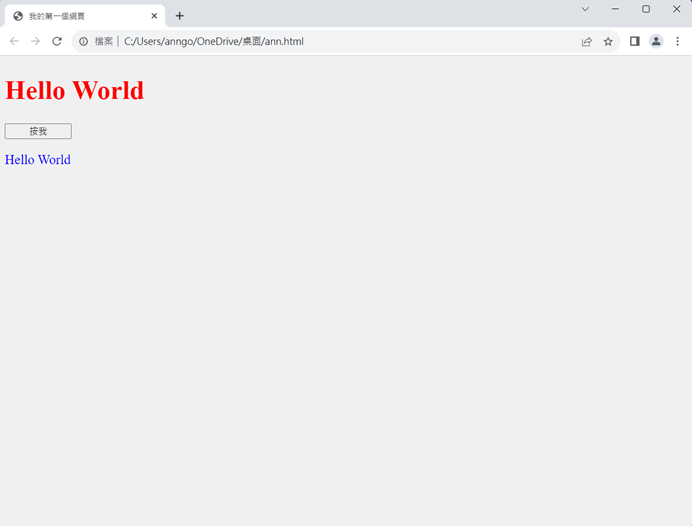Click the browser back arrow
This screenshot has height=526, width=692.
click(x=14, y=41)
